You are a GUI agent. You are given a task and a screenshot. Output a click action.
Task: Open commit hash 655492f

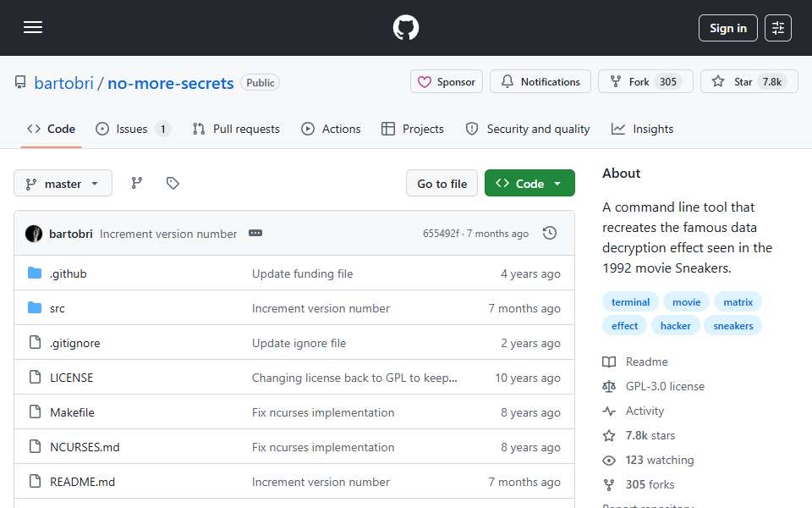pyautogui.click(x=441, y=234)
